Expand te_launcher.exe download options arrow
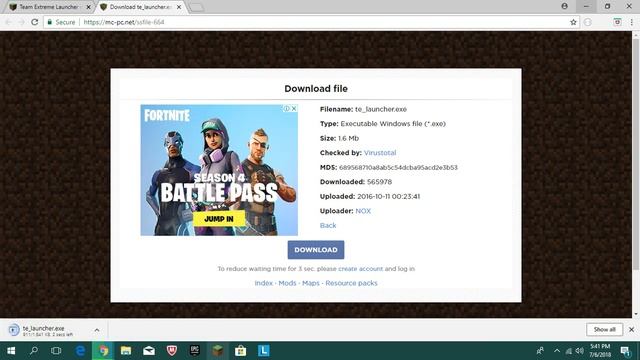Screen dimensions: 640x360 (x=97, y=330)
